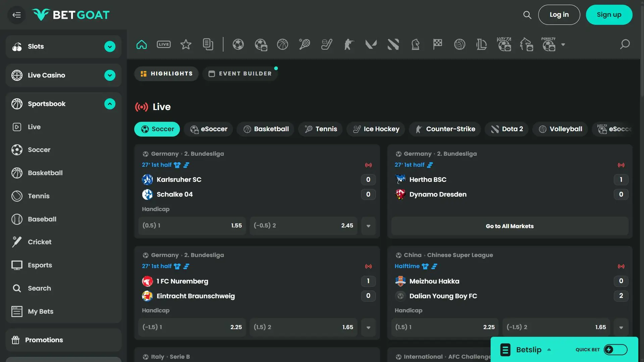Select the Penalty eSoccer icon in toolbar
This screenshot has height=362, width=644.
click(549, 44)
